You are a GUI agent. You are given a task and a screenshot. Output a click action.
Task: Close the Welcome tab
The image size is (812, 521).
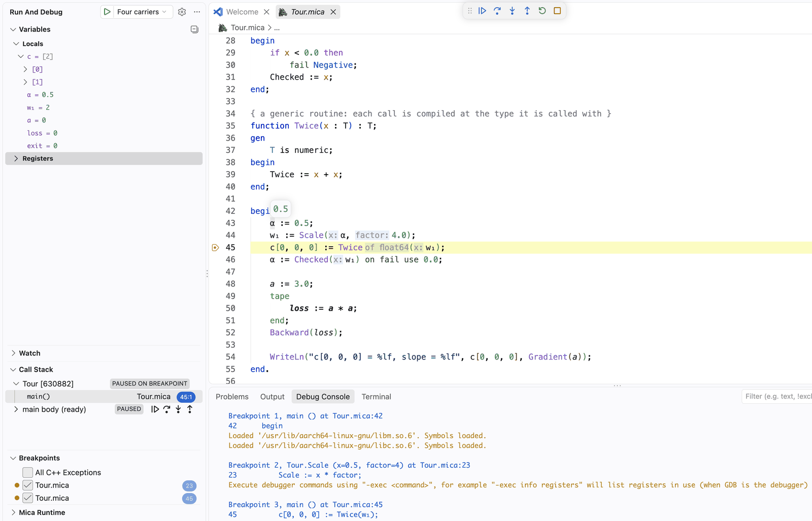click(266, 12)
